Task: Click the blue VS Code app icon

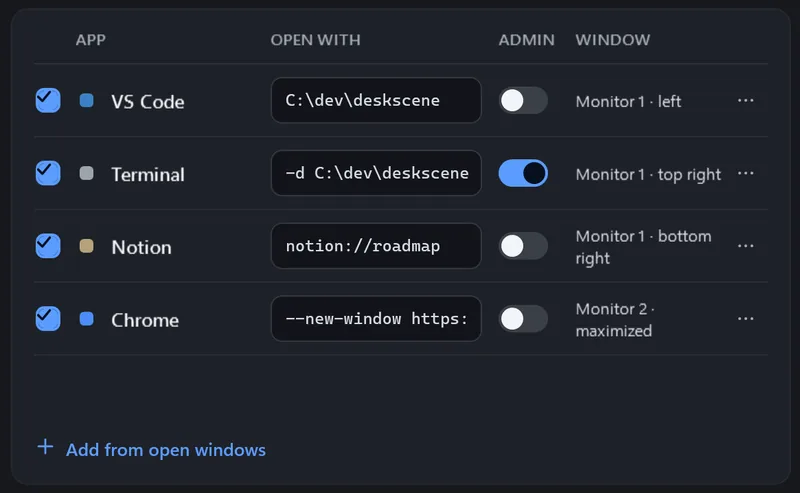Action: (x=87, y=101)
